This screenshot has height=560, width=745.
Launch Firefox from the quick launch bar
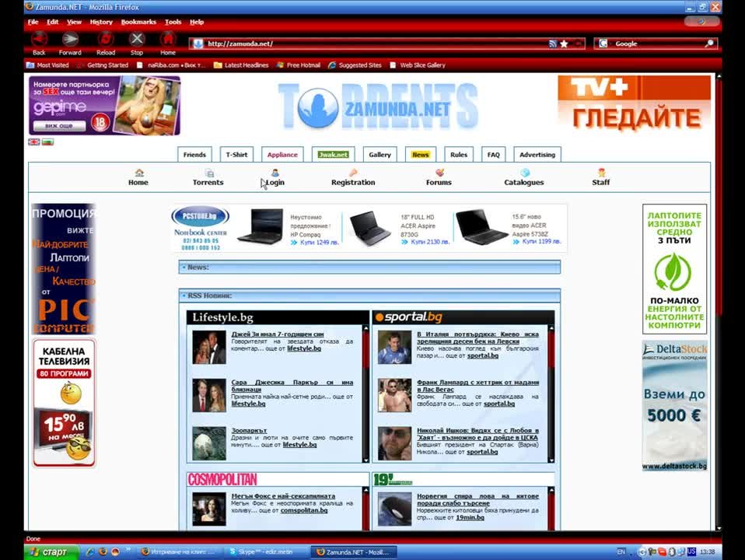pos(103,552)
